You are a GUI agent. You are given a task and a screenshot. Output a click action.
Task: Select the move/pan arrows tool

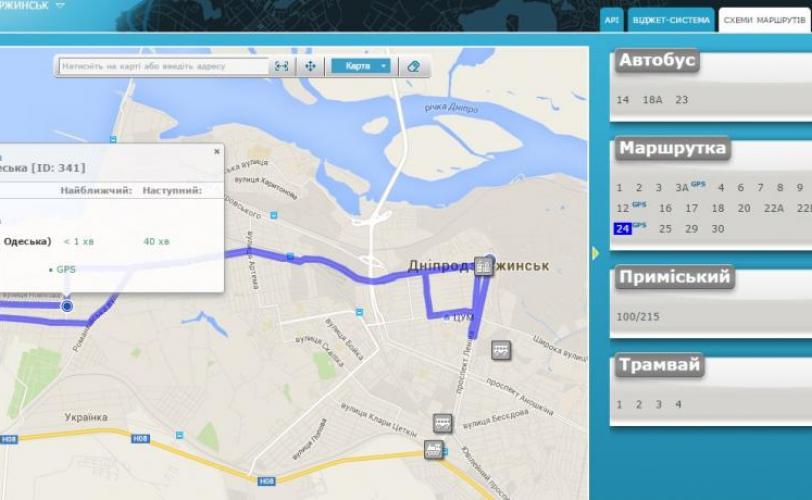(310, 66)
